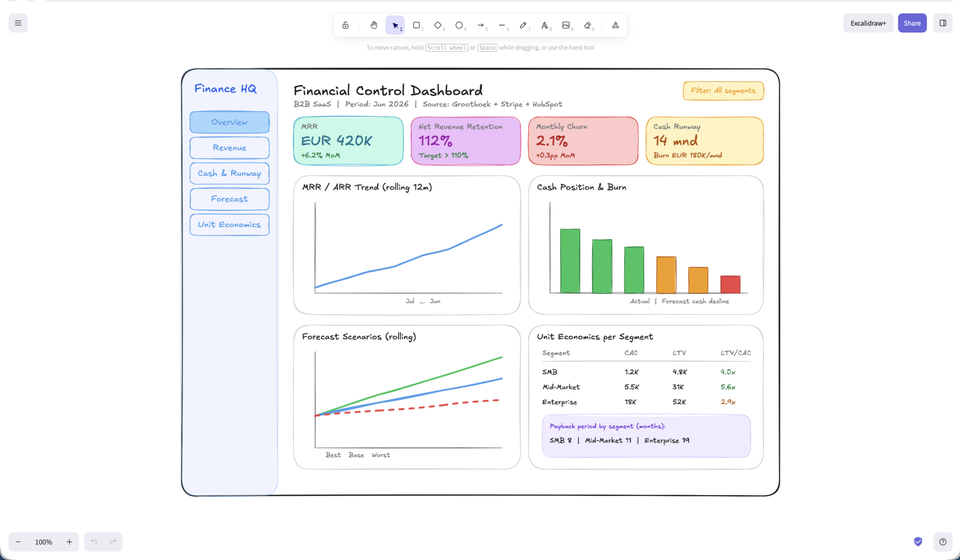Click the Share button

(x=912, y=23)
